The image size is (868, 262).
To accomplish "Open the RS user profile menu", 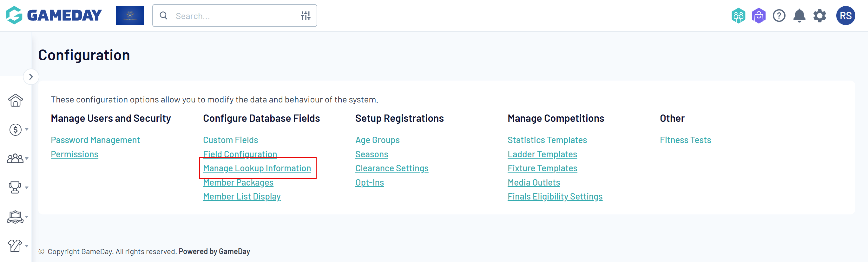I will point(845,16).
